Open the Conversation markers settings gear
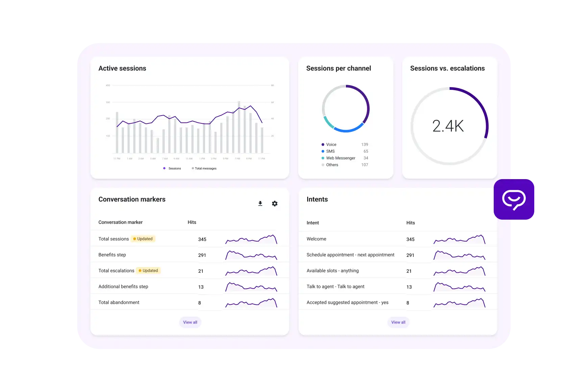This screenshot has width=588, height=392. (x=274, y=203)
